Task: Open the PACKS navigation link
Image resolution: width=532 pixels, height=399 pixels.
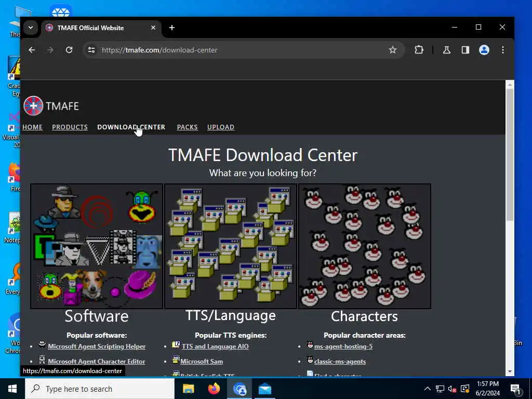Action: click(187, 127)
